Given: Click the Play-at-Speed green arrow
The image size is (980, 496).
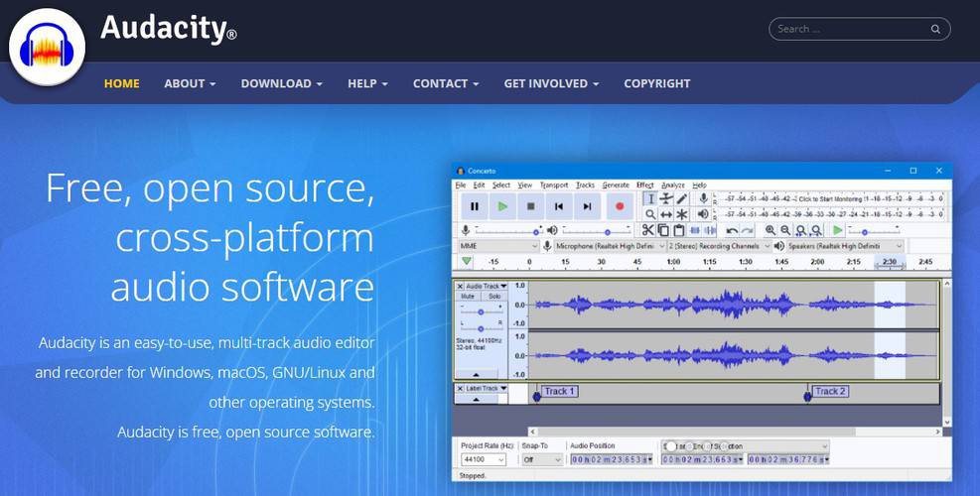Looking at the screenshot, I should (x=838, y=230).
